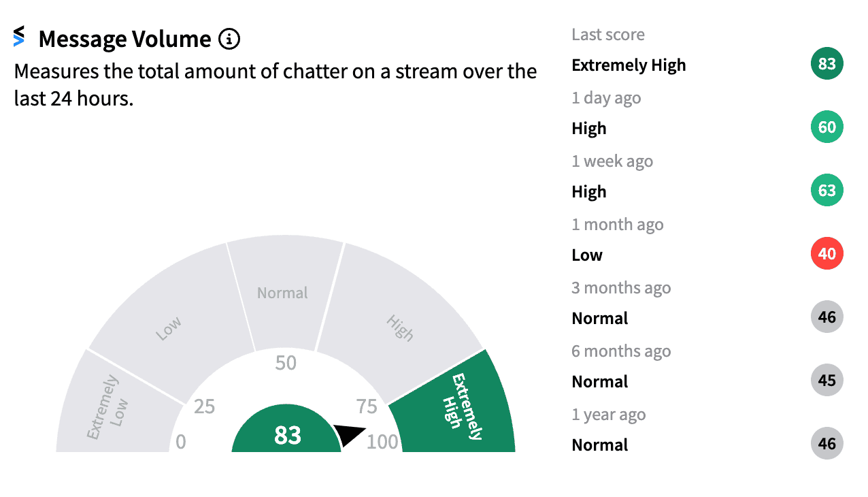Click the Low label under 1 month ago
Viewport: 868px width, 497px height.
(x=587, y=255)
